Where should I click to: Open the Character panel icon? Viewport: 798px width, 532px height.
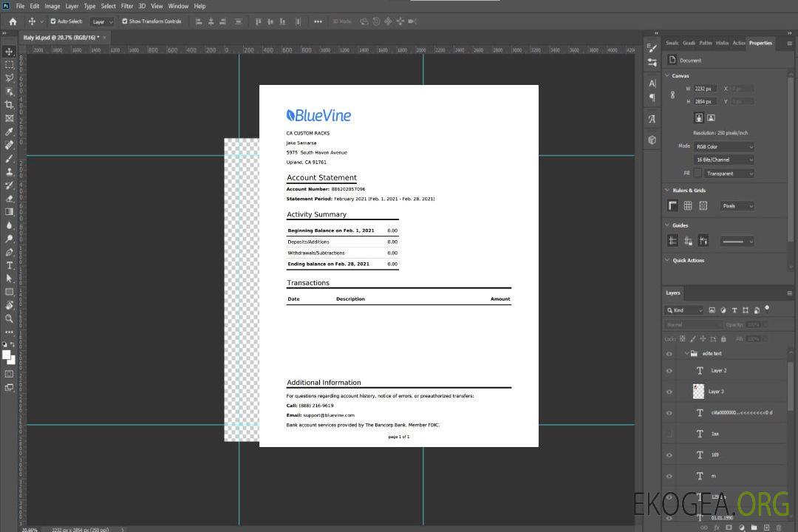click(652, 83)
